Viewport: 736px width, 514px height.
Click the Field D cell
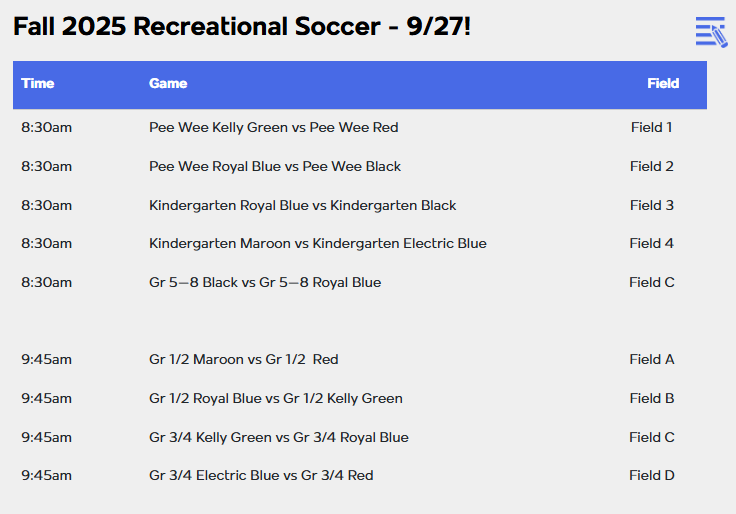[x=652, y=476]
